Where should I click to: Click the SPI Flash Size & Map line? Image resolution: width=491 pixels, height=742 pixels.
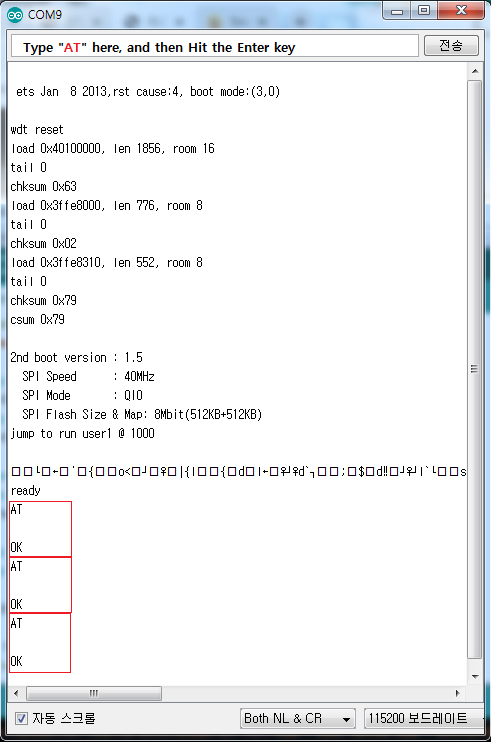[142, 415]
